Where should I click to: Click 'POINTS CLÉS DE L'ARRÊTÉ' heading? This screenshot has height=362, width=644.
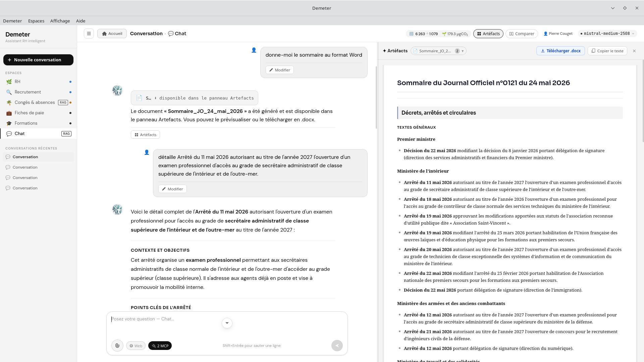pos(161,308)
